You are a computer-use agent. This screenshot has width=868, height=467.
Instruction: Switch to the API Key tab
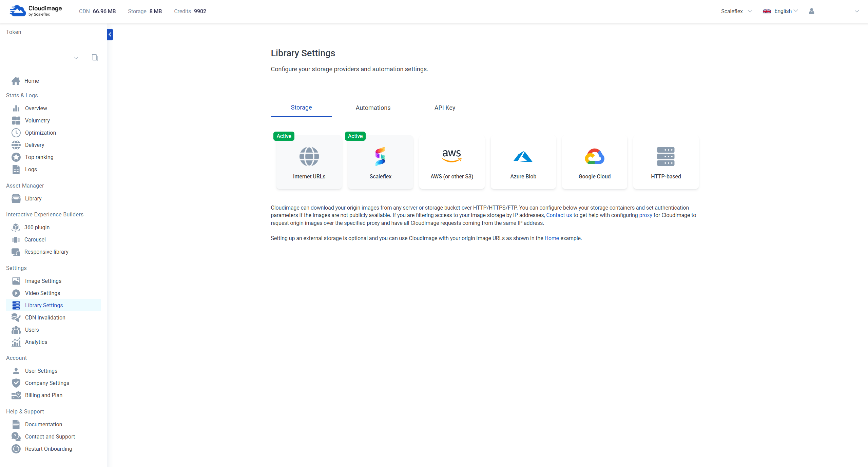444,108
